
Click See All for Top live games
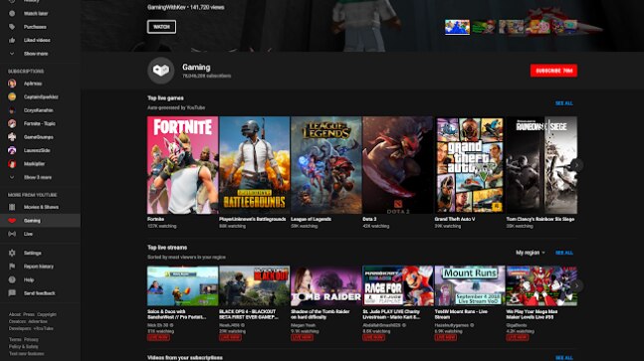[564, 103]
